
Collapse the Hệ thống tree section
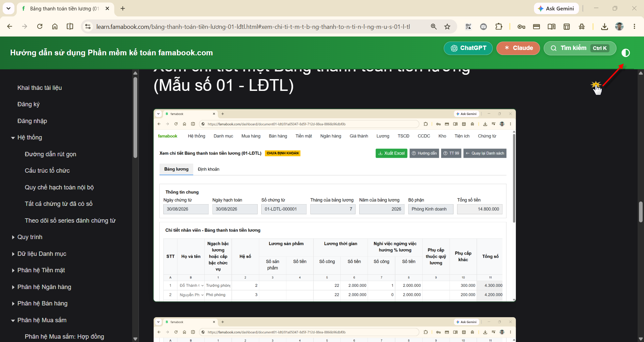tap(13, 138)
